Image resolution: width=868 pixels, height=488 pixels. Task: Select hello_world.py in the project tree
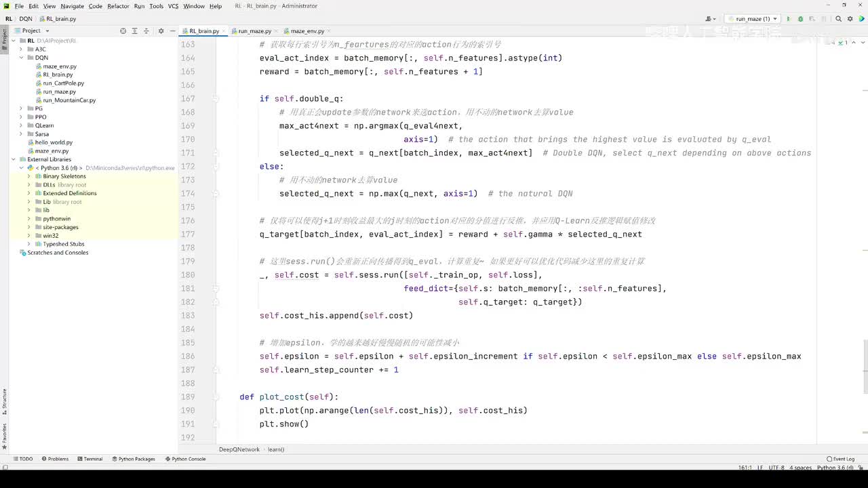pos(54,142)
